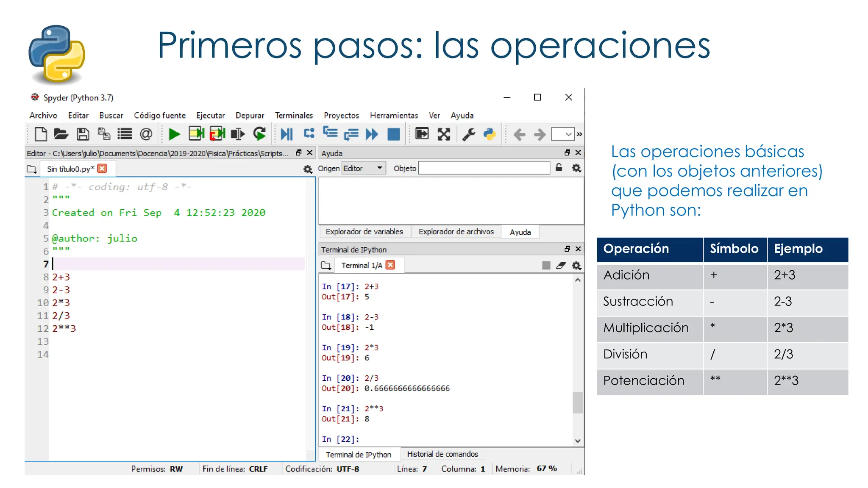
Task: Save all files toolbar icon
Action: (104, 134)
